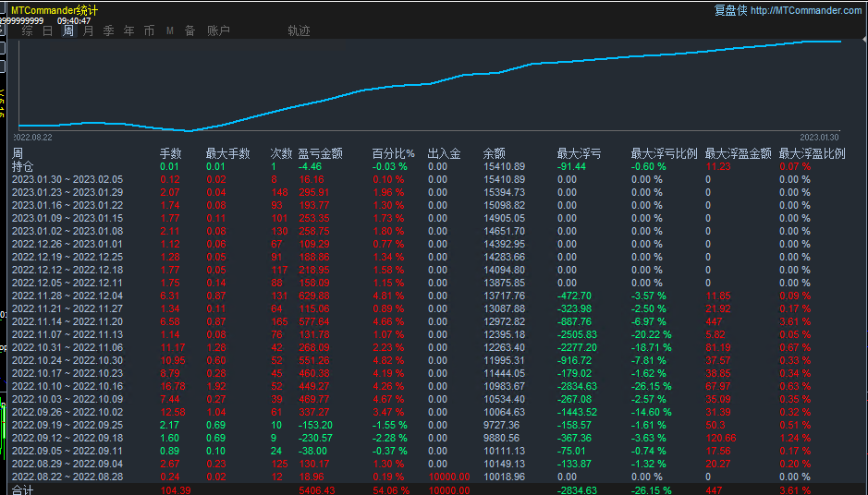This screenshot has width=868, height=495.
Task: Select the 币 currency tab
Action: tap(150, 30)
